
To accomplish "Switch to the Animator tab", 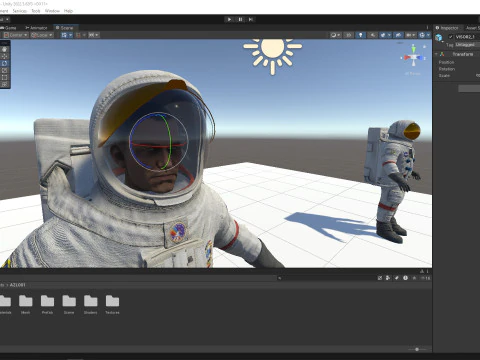I will [x=36, y=28].
